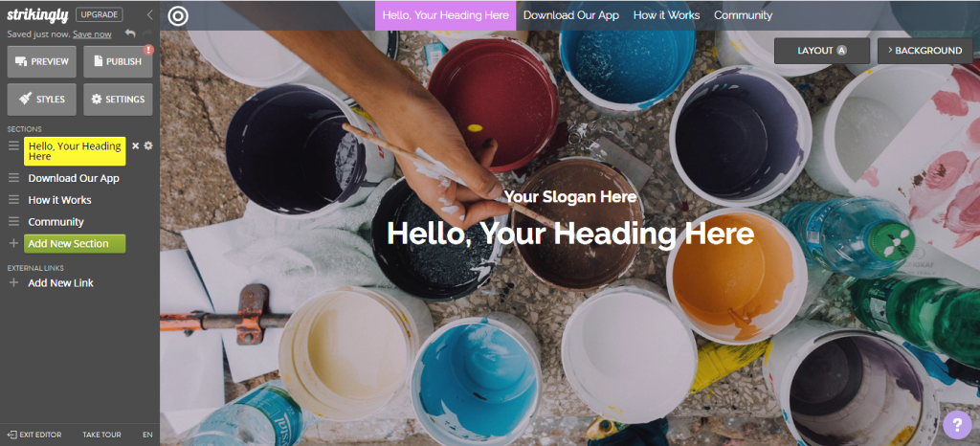
Task: Edit the Your Slogan Here text
Action: [x=570, y=197]
